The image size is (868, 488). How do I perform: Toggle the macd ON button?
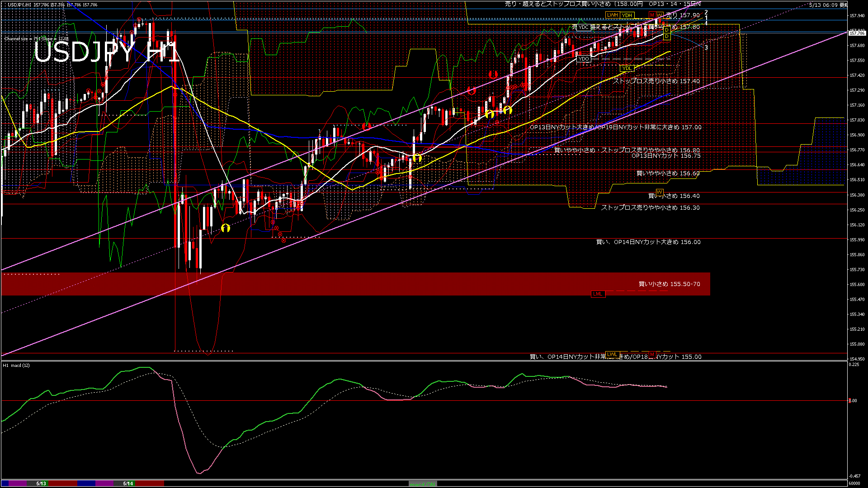point(423,484)
